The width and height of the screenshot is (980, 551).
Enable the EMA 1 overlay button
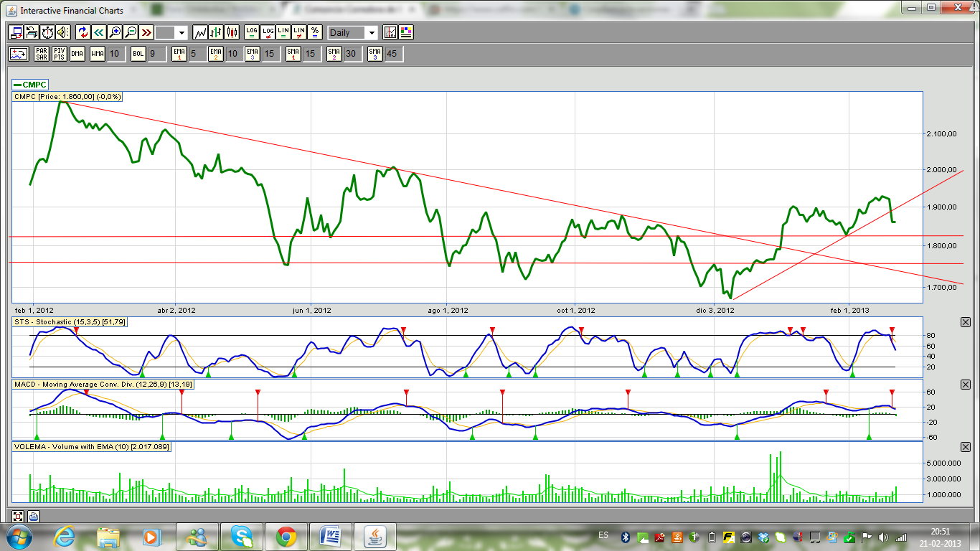179,54
